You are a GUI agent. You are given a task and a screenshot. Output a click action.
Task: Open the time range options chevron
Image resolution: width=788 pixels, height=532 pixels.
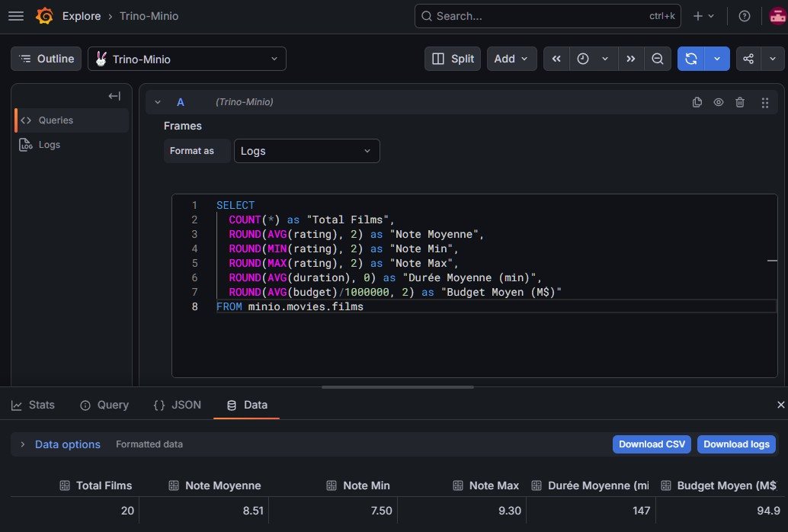click(606, 59)
